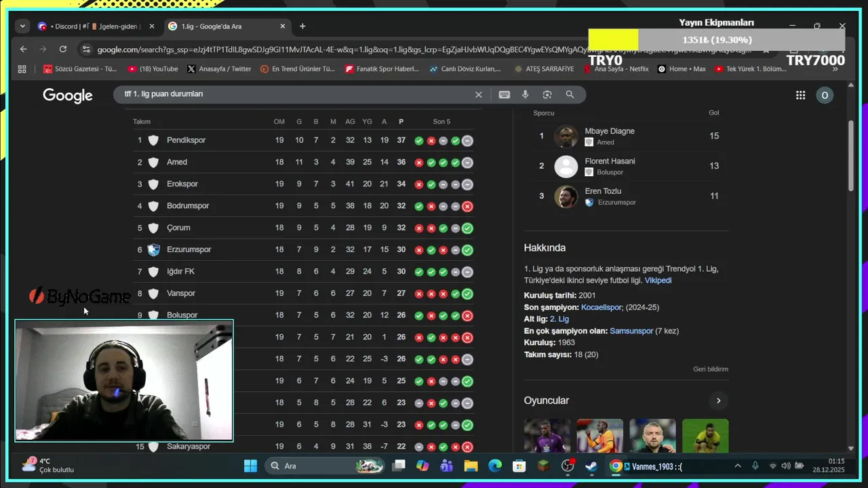The height and width of the screenshot is (488, 868).
Task: Open the bookmarks bar apps grid
Action: pyautogui.click(x=22, y=69)
